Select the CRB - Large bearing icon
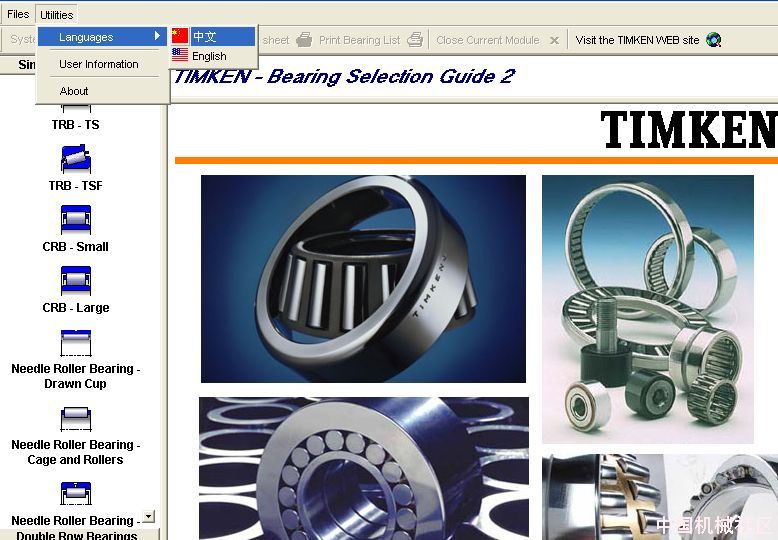Screen dimensions: 778x540 click(x=75, y=280)
